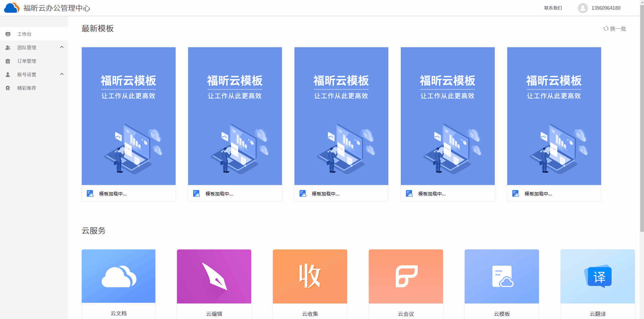Open the 云模板 template service icon

click(501, 276)
